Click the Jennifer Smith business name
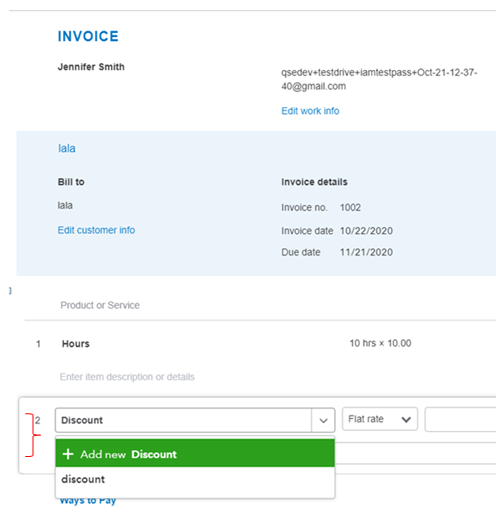This screenshot has height=519, width=496. 91,67
